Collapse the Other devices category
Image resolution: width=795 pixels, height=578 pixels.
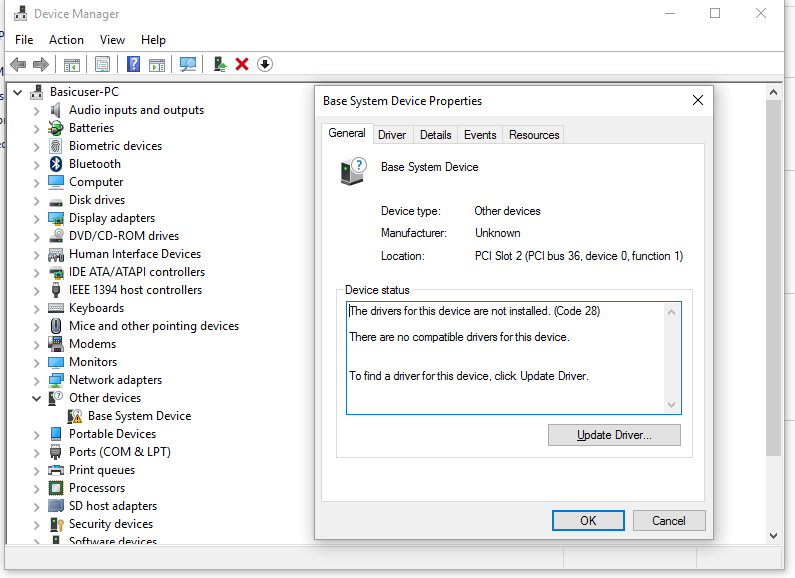click(x=37, y=398)
